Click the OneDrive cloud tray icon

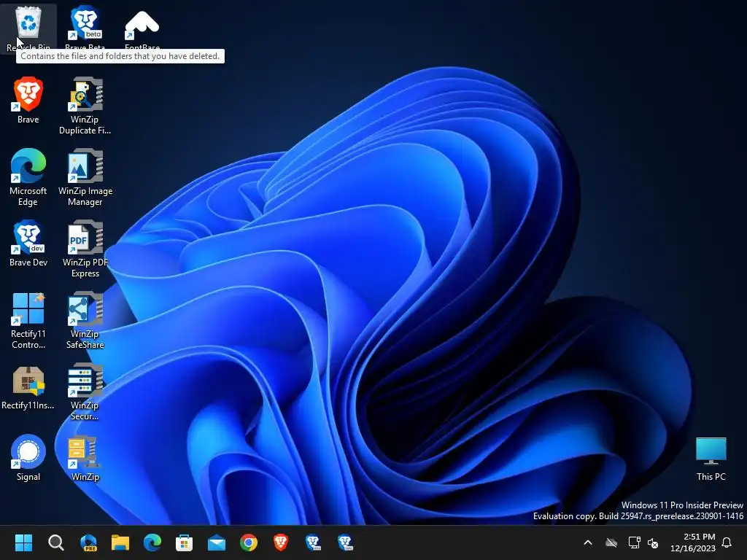pyautogui.click(x=611, y=542)
